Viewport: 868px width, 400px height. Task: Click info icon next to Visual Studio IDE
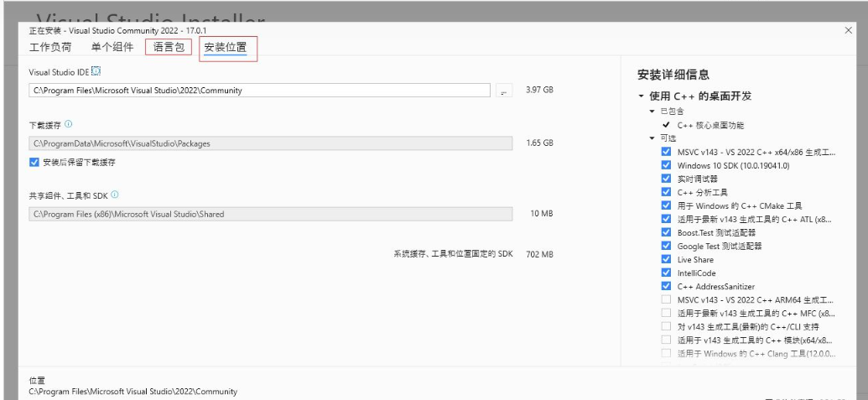(x=96, y=71)
